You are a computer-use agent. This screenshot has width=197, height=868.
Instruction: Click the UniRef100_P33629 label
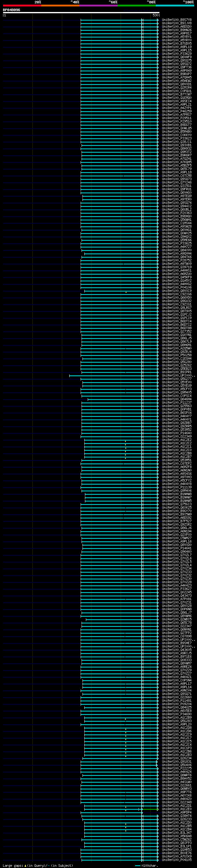click(177, 54)
